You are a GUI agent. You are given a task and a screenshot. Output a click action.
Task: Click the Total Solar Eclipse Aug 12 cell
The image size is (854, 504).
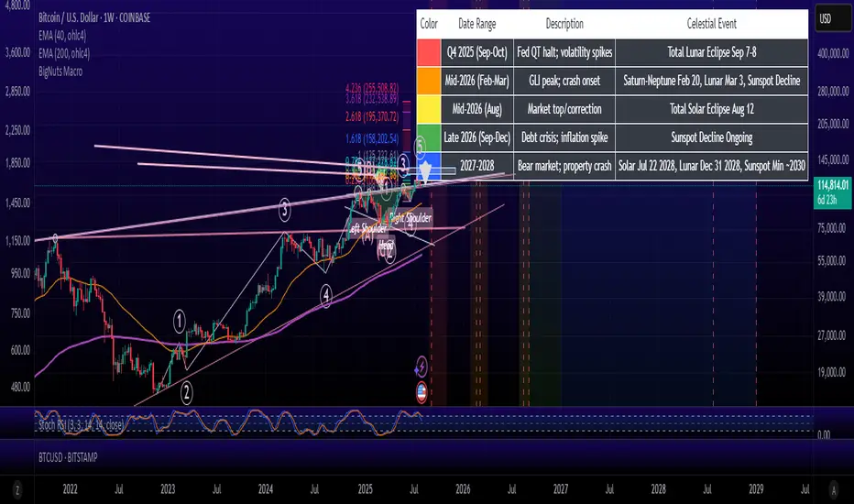click(711, 109)
